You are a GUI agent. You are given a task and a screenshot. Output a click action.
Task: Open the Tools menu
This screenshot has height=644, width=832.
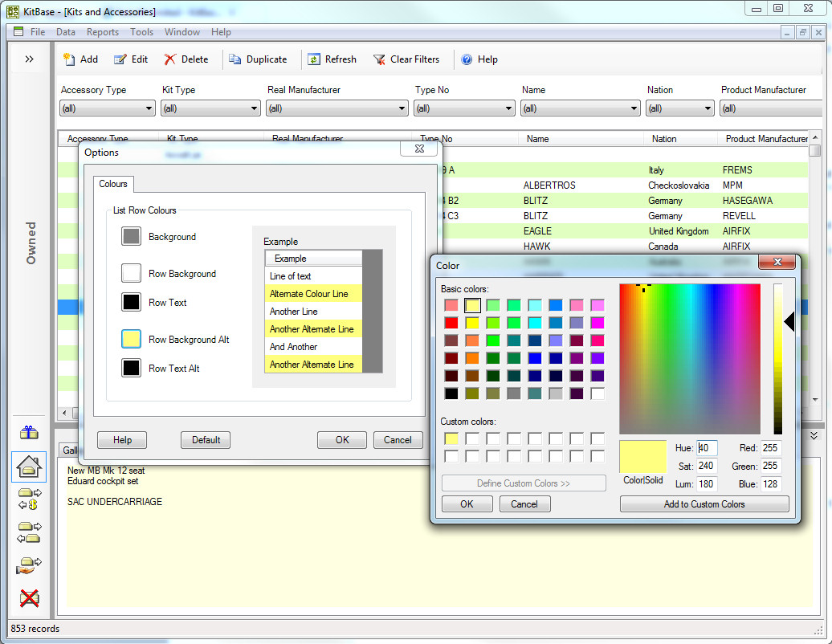[141, 32]
